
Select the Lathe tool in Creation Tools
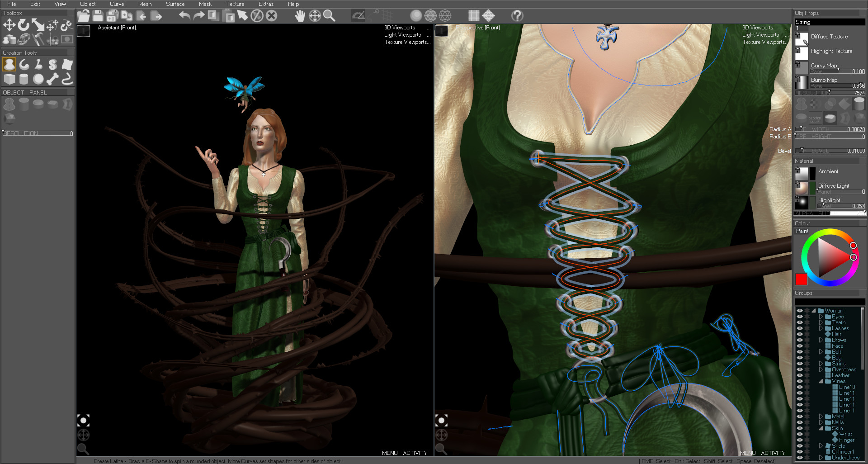[x=9, y=65]
